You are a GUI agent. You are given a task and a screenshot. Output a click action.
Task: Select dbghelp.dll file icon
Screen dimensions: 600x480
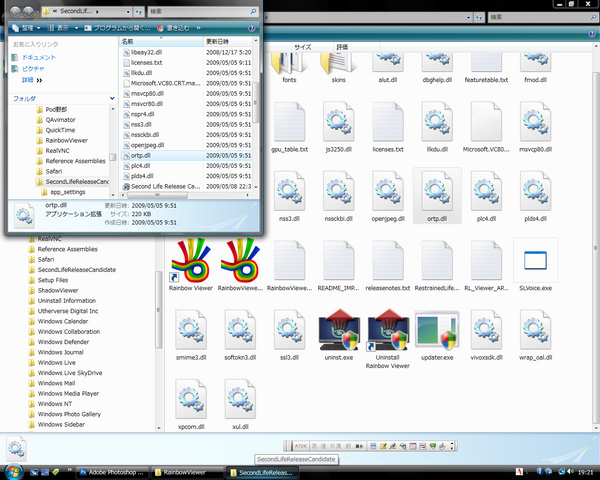[x=437, y=68]
